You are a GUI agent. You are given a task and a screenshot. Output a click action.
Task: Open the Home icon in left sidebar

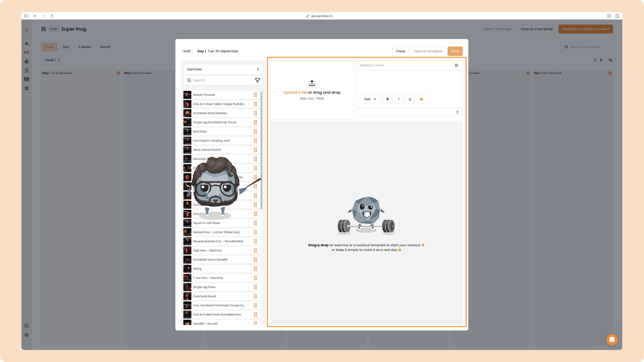point(27,44)
